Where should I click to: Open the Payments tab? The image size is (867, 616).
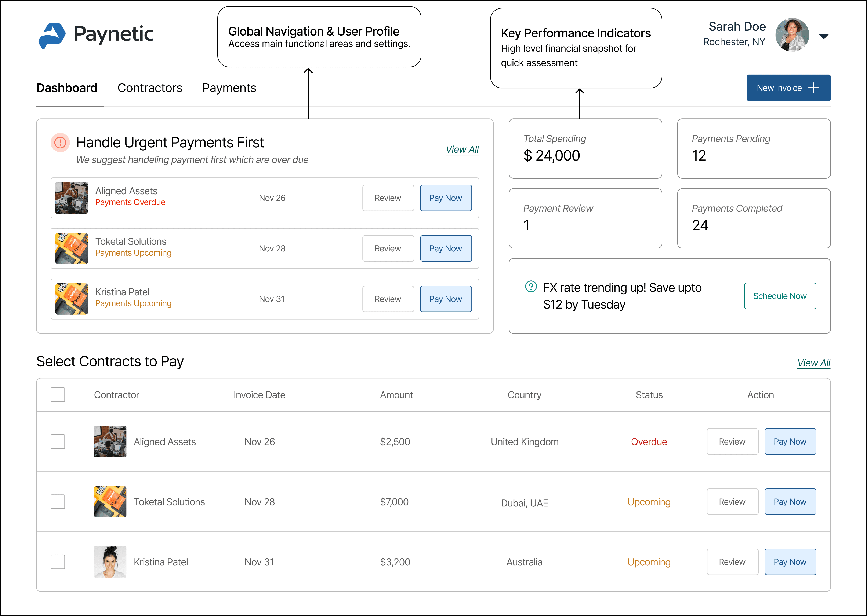(229, 88)
